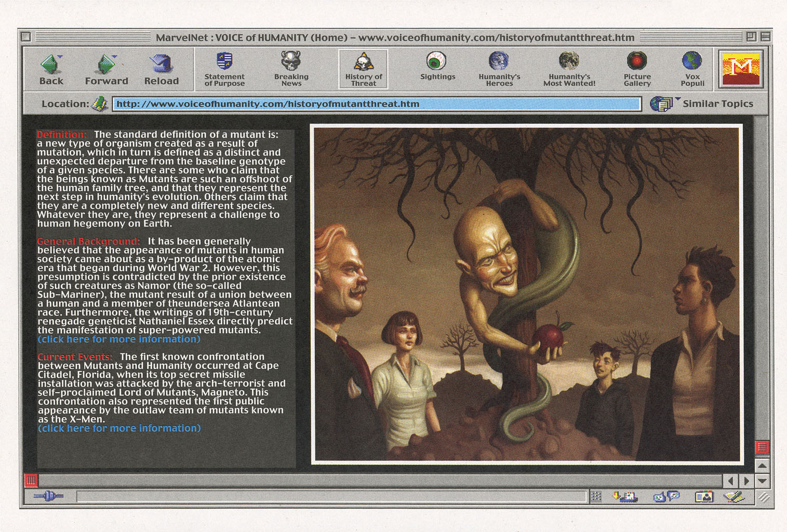
Task: Reload the current page
Action: [x=162, y=69]
